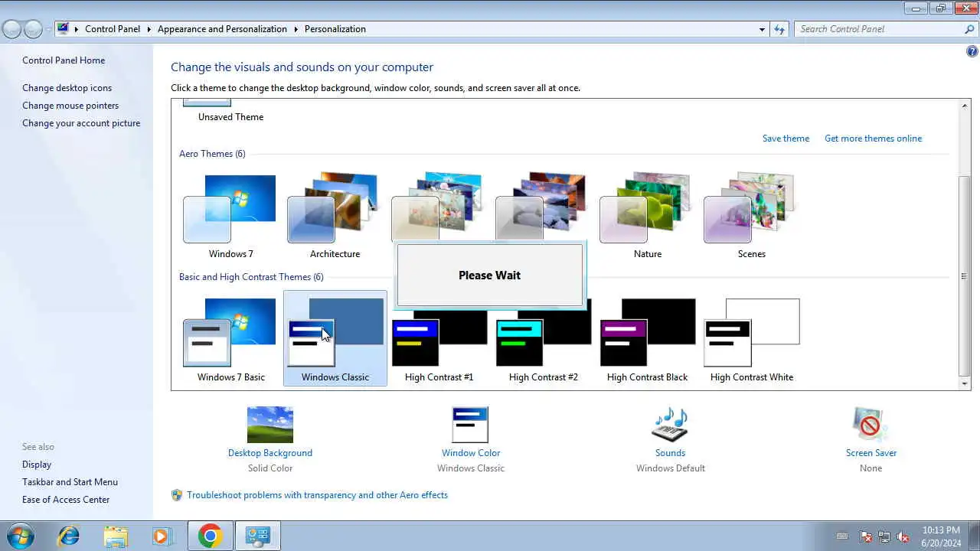The height and width of the screenshot is (551, 980).
Task: Expand the address bar history dropdown
Action: click(762, 29)
